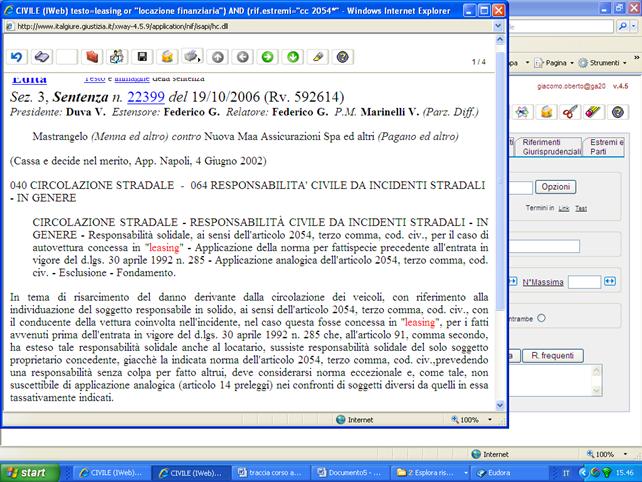This screenshot has height=482, width=642.
Task: Click the Windows start button
Action: click(29, 473)
